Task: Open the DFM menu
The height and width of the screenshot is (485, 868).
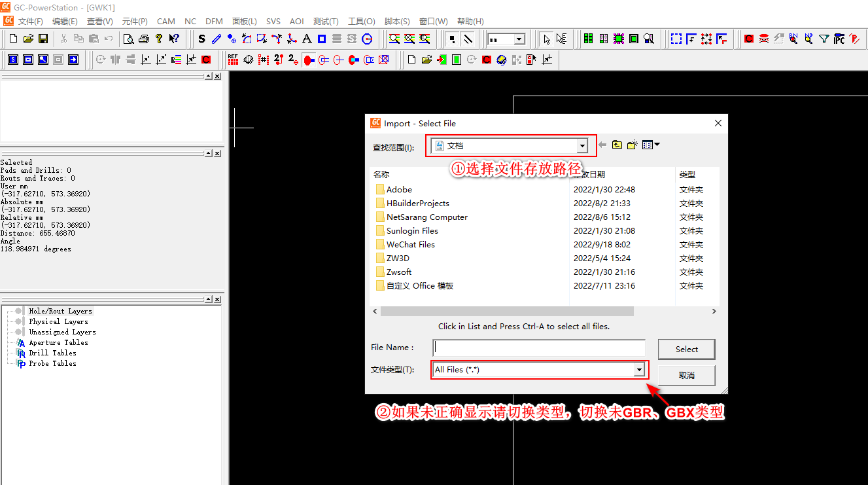Action: [214, 22]
